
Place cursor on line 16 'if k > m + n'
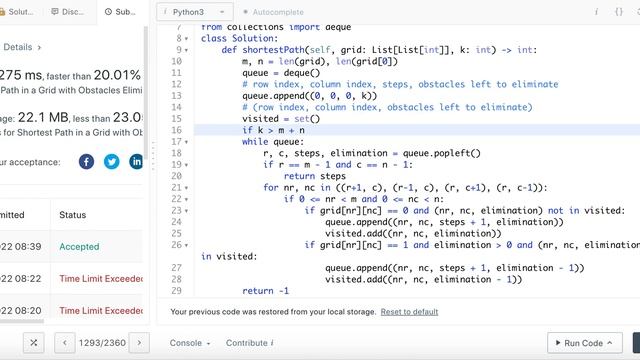pyautogui.click(x=273, y=130)
